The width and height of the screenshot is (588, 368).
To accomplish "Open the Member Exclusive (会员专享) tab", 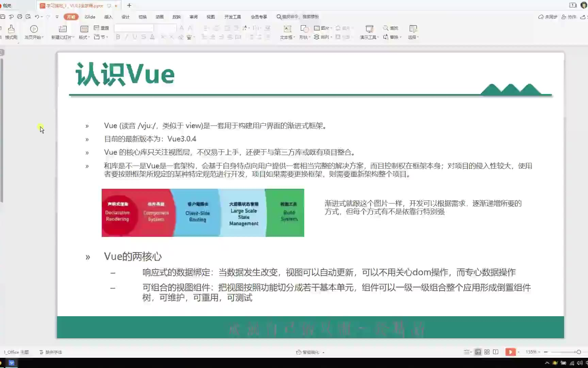I will pos(259,17).
